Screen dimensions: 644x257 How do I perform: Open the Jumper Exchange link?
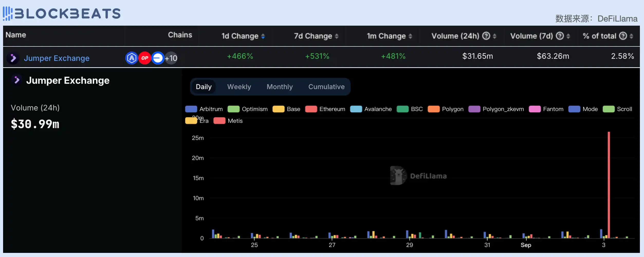click(x=57, y=58)
